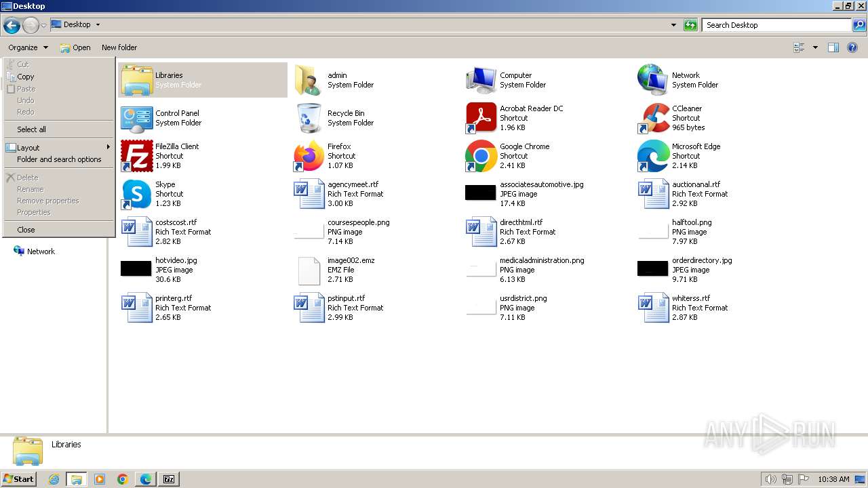Click the Back navigation arrow

pyautogui.click(x=12, y=26)
